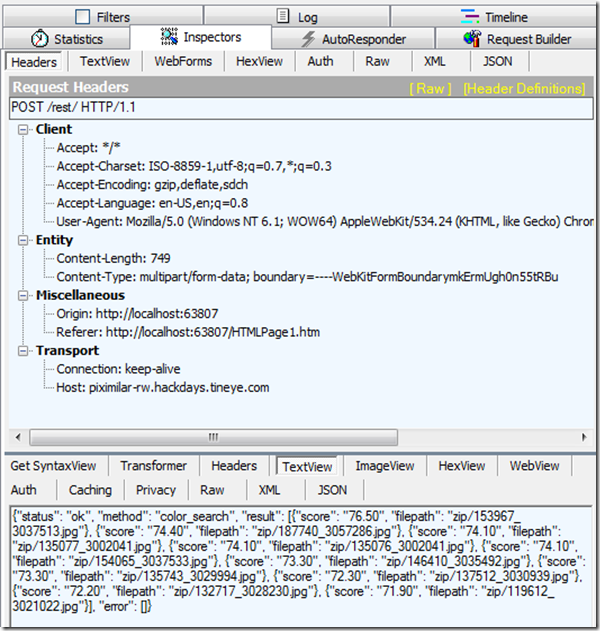Click the [Raw] link in Request Headers
The height and width of the screenshot is (631, 600).
pyautogui.click(x=430, y=89)
